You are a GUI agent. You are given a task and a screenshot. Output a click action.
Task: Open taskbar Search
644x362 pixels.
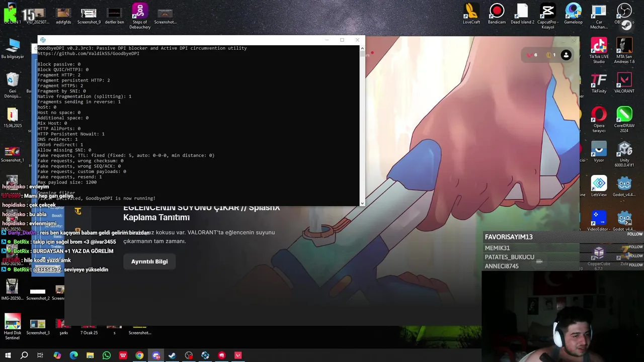click(24, 355)
